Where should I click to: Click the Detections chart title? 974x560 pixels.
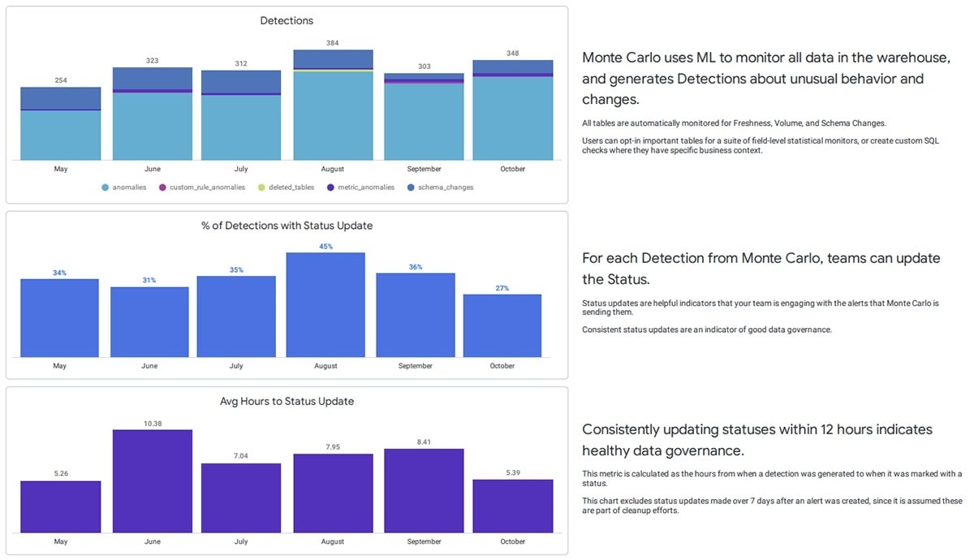287,20
